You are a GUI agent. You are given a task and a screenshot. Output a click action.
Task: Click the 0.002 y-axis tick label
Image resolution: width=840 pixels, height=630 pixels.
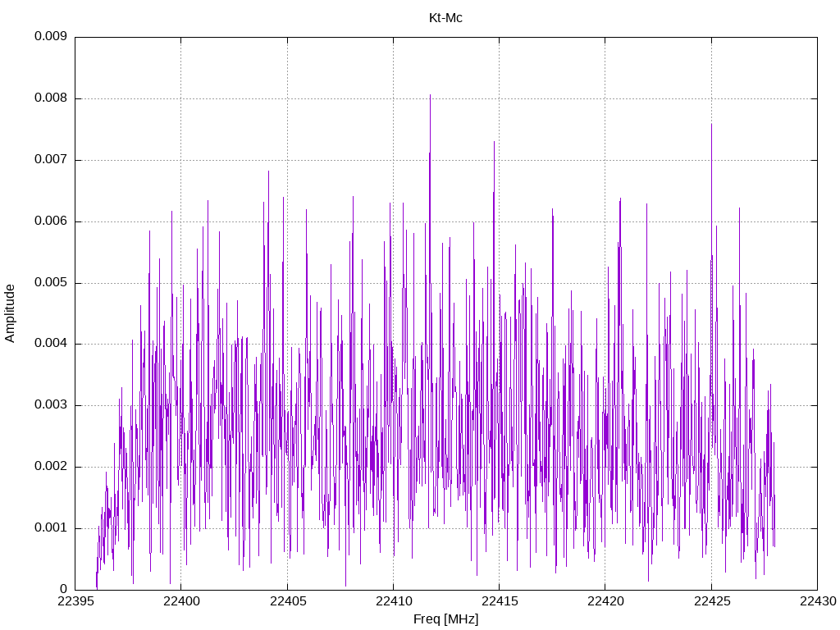click(51, 466)
